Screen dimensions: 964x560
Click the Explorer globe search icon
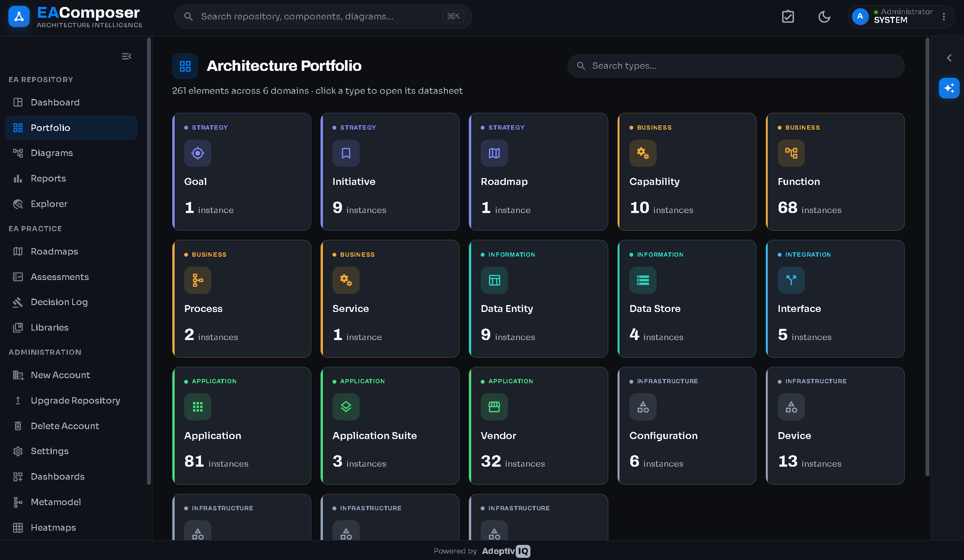click(18, 204)
